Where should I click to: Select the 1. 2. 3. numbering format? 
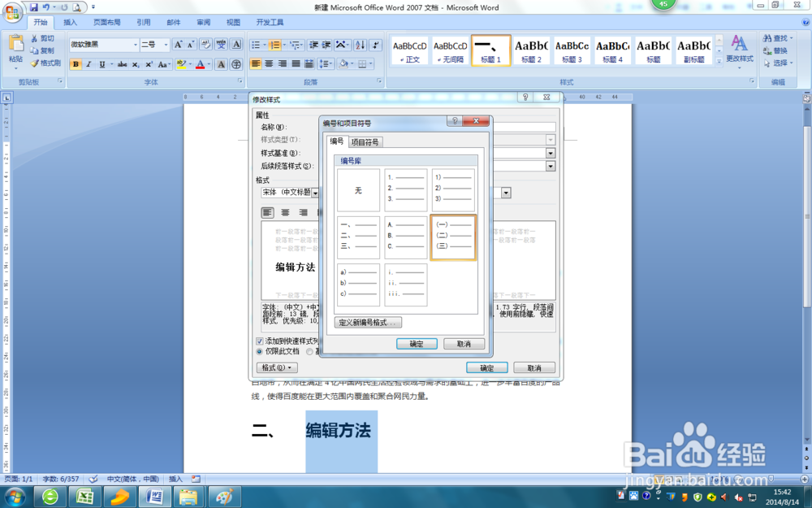pos(405,190)
